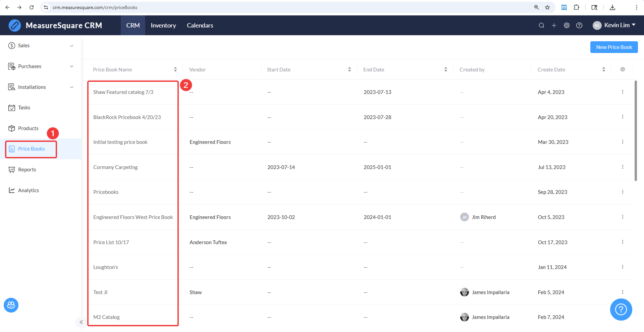Go back in browser history
This screenshot has height=332, width=644.
point(7,7)
